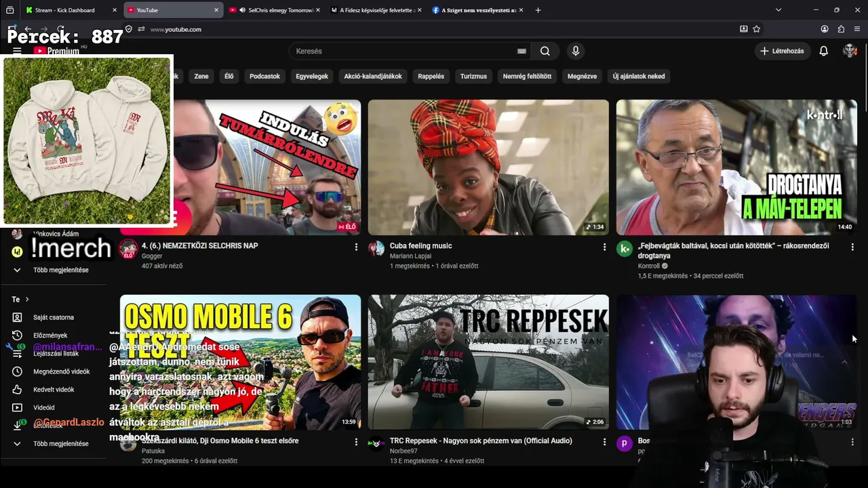Play the TRC REPPESEK video thumbnail
The image size is (868, 488).
coord(488,362)
